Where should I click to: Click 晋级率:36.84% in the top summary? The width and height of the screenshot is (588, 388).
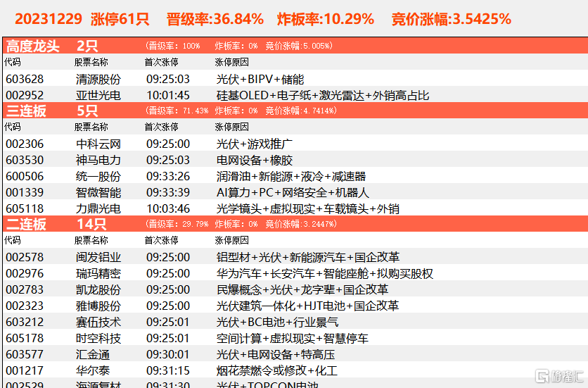tap(215, 19)
